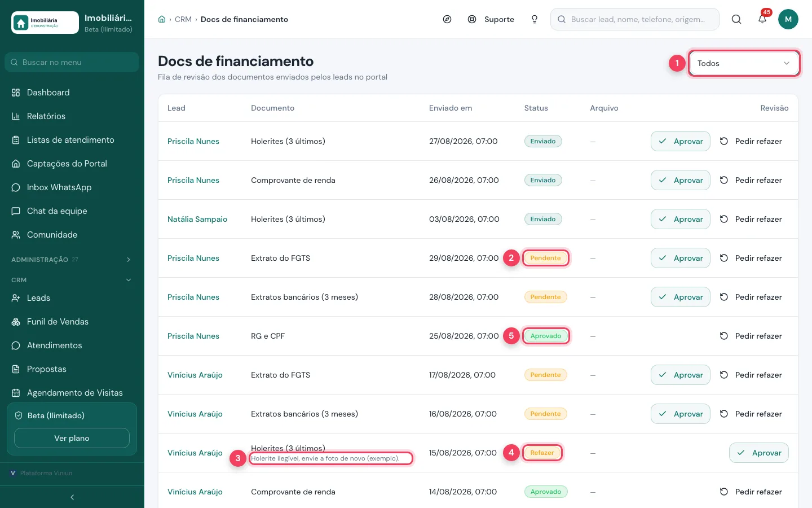Open Captações do Portal
The width and height of the screenshot is (812, 508).
point(72,164)
